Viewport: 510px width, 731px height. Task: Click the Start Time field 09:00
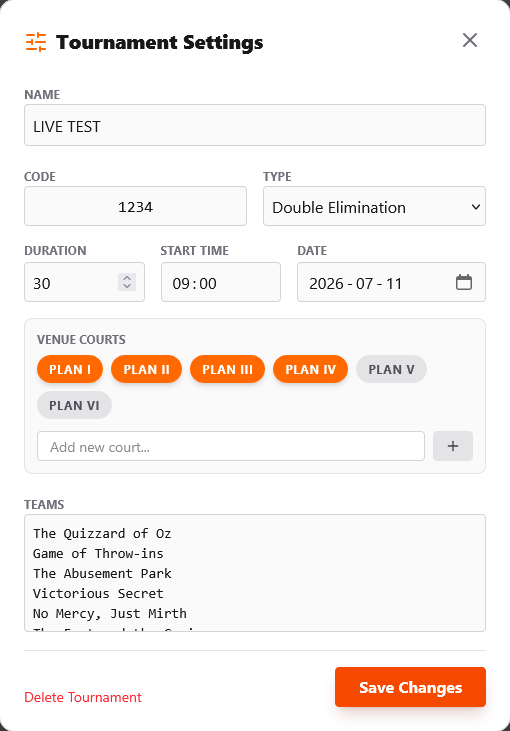pyautogui.click(x=221, y=283)
